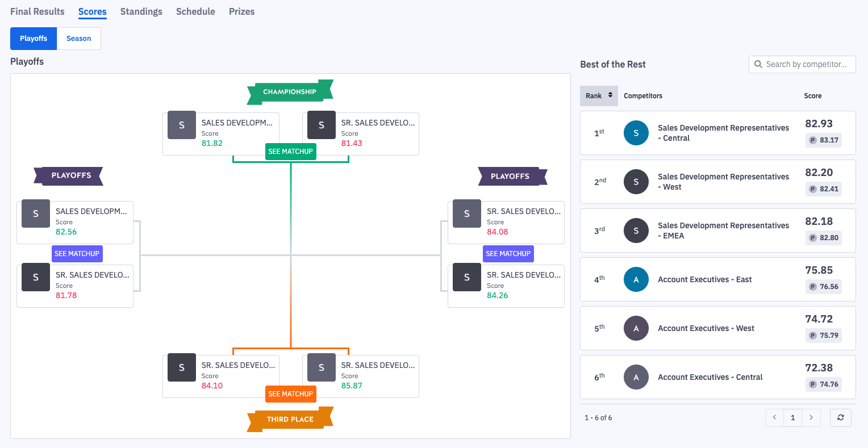The image size is (868, 448).
Task: Click the Search by competitor input field
Action: 807,65
